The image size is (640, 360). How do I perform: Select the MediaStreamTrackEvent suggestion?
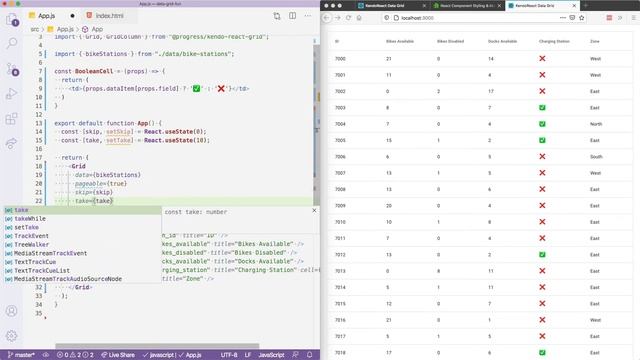pyautogui.click(x=83, y=253)
